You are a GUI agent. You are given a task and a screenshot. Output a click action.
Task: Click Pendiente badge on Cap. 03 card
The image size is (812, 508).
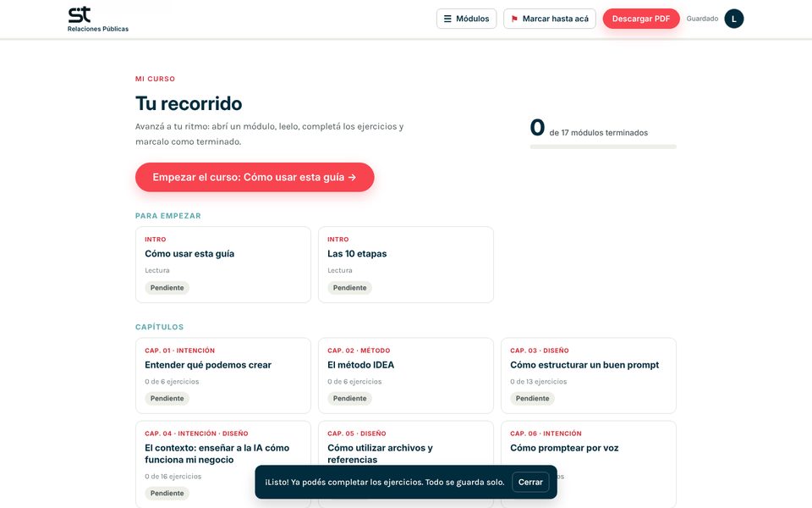[532, 399]
